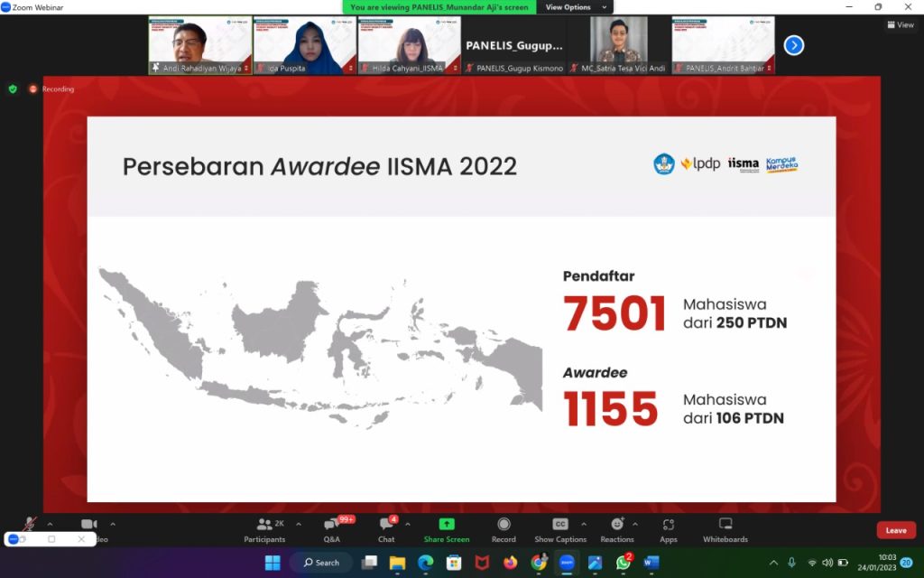Click the red Recording indicator
The height and width of the screenshot is (578, 924).
point(51,89)
